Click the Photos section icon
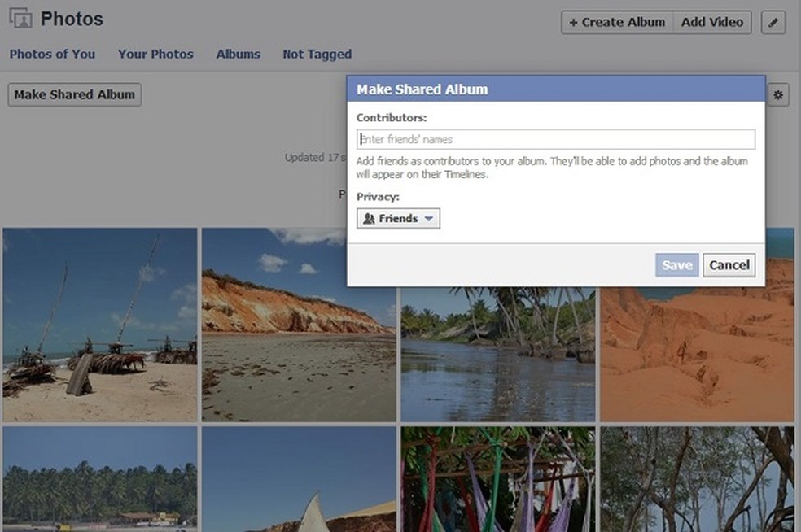801x532 pixels. [20, 19]
